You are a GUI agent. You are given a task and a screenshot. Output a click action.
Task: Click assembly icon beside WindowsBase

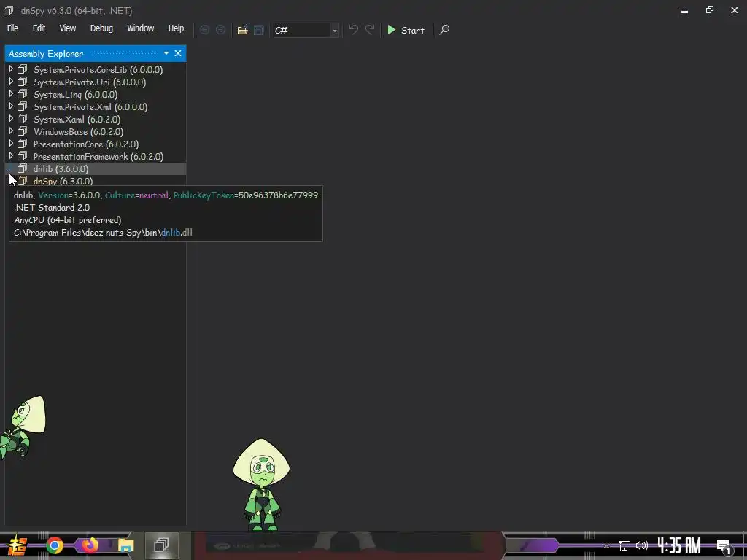pos(23,131)
